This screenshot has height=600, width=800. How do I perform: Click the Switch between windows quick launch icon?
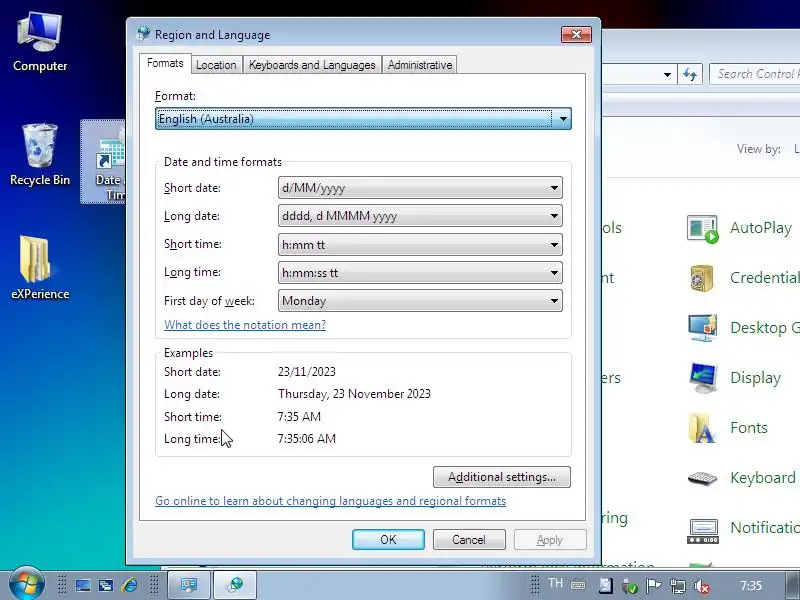pos(106,585)
